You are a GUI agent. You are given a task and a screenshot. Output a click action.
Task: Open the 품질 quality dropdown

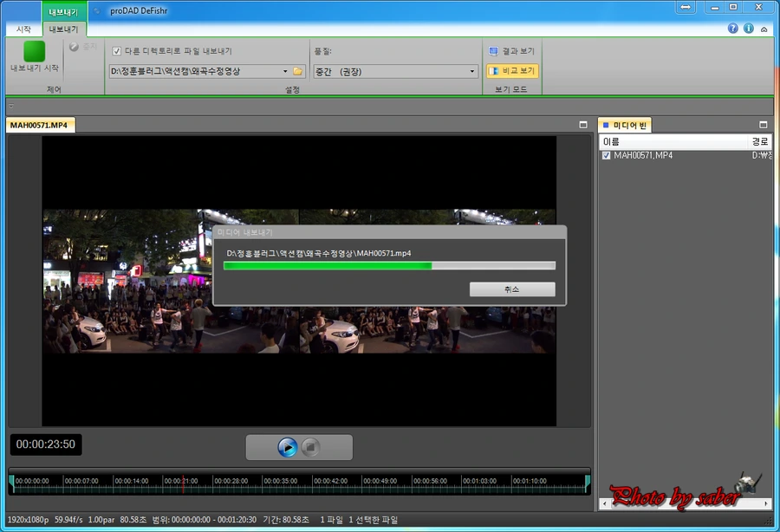tap(471, 72)
